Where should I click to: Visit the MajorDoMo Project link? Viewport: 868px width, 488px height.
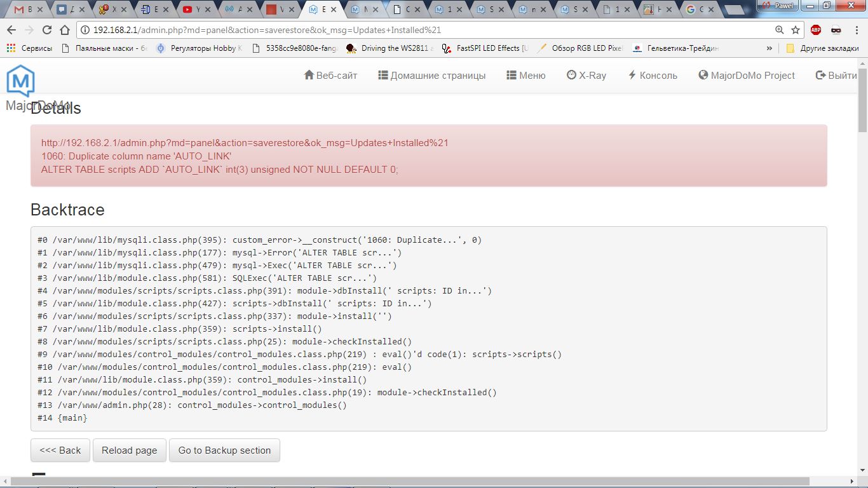pos(747,75)
